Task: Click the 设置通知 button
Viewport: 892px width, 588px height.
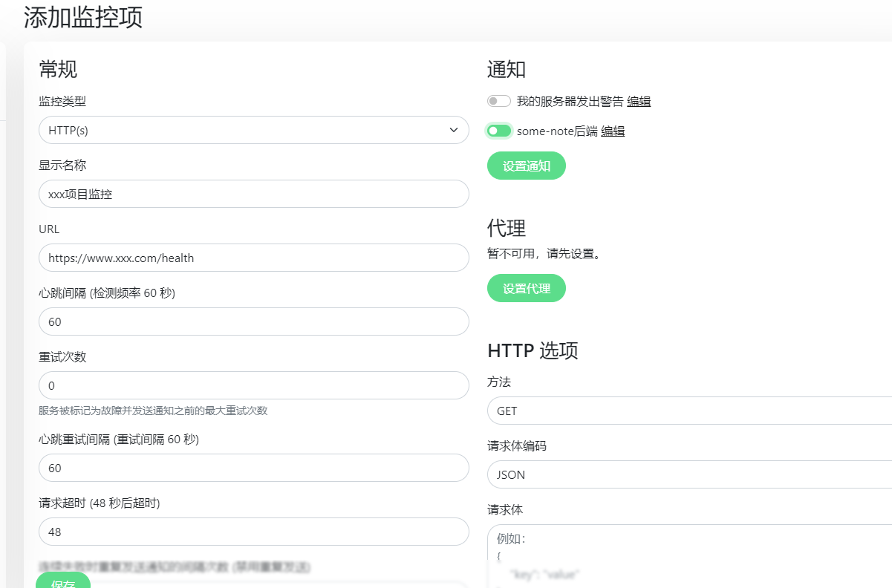Action: 526,166
